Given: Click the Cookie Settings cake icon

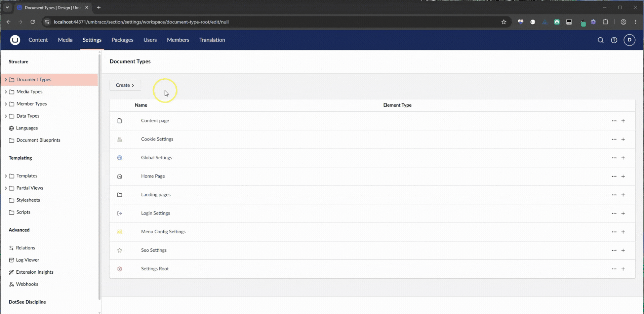Looking at the screenshot, I should (120, 139).
